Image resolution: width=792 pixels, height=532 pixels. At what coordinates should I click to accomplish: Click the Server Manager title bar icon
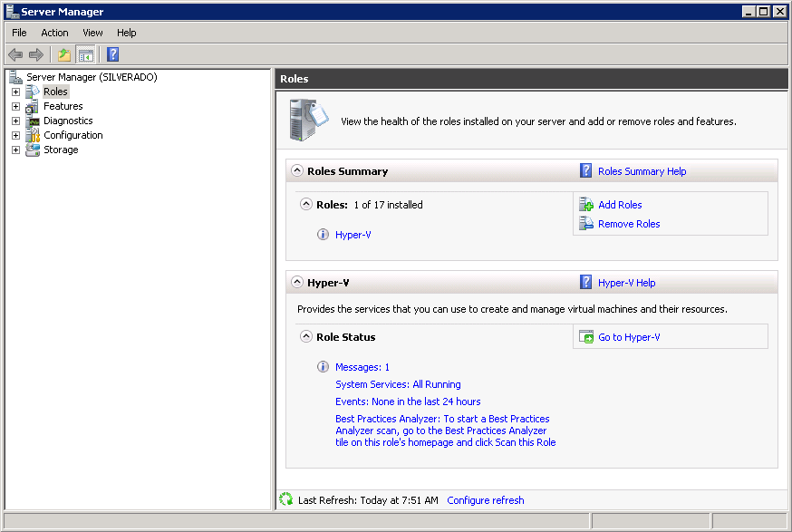[x=13, y=11]
